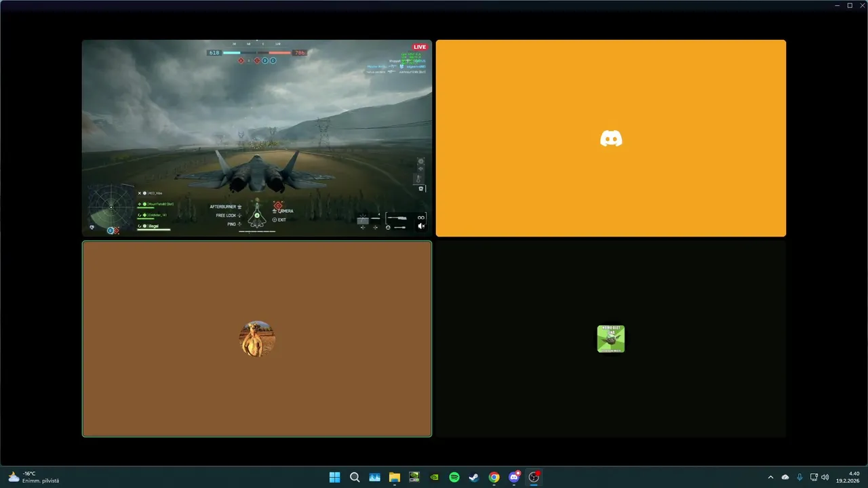
Task: Click the circular radar minimap in the stream
Action: 111,207
